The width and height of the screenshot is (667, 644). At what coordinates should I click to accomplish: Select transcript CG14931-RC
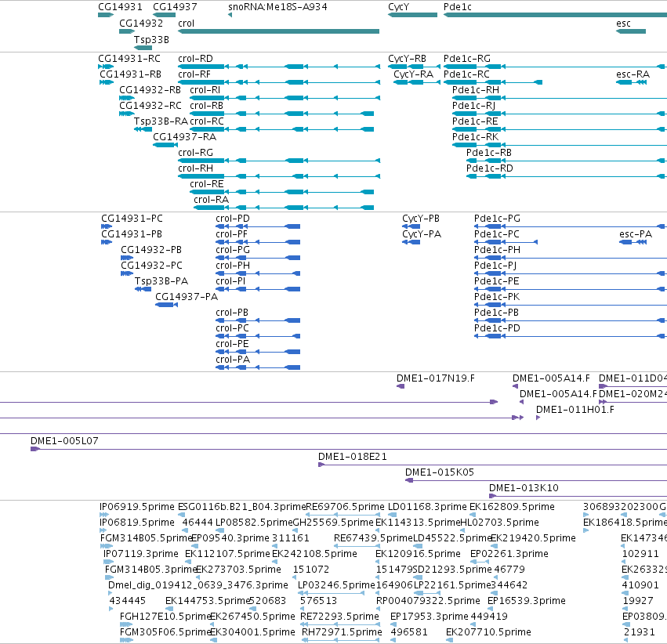pyautogui.click(x=106, y=67)
